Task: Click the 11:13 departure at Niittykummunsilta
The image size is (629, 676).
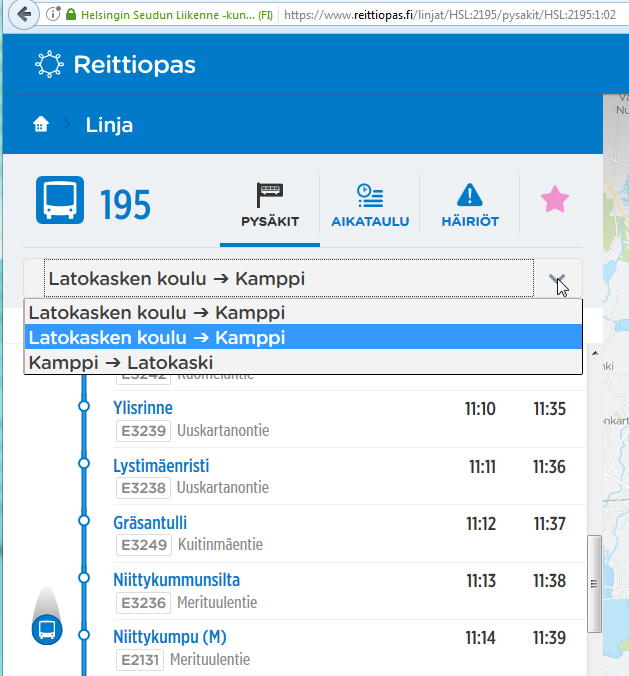Action: coord(481,581)
